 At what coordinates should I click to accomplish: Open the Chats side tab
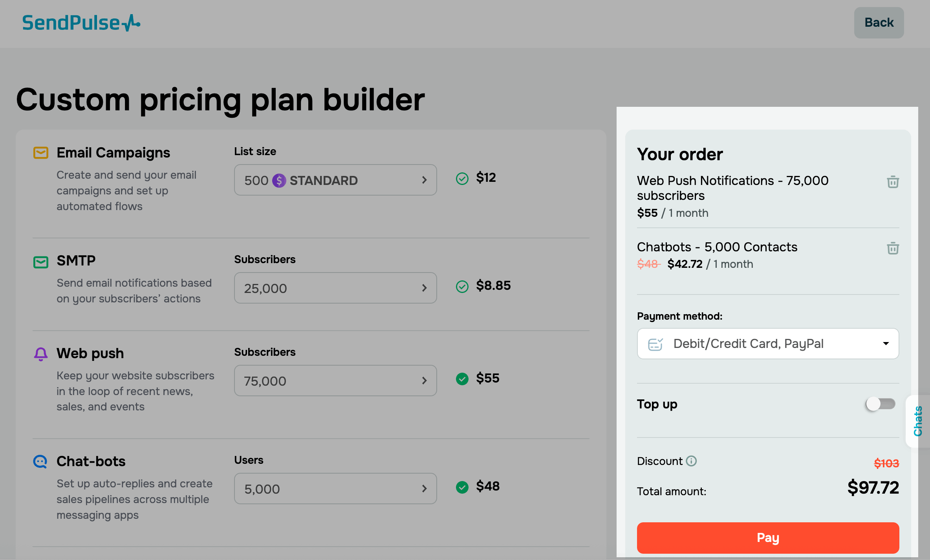pyautogui.click(x=918, y=421)
